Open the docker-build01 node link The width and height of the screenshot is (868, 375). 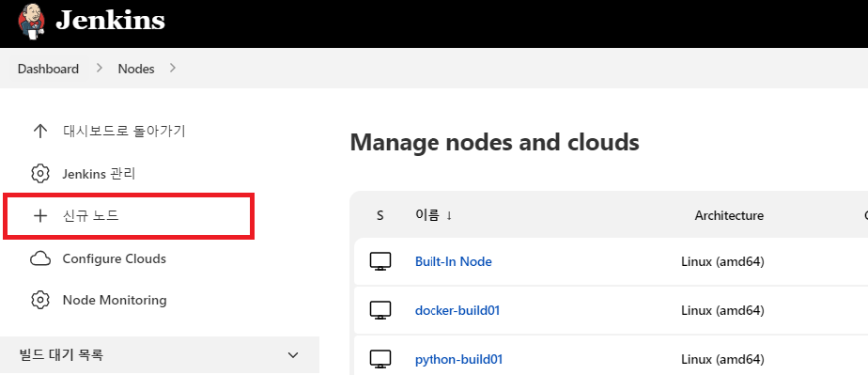click(x=457, y=310)
